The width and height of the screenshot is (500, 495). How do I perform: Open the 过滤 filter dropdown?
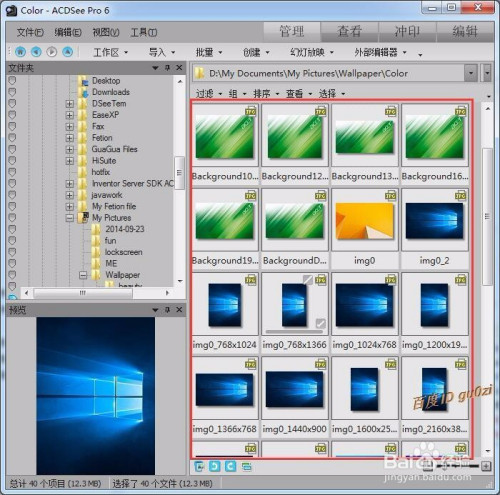(209, 94)
